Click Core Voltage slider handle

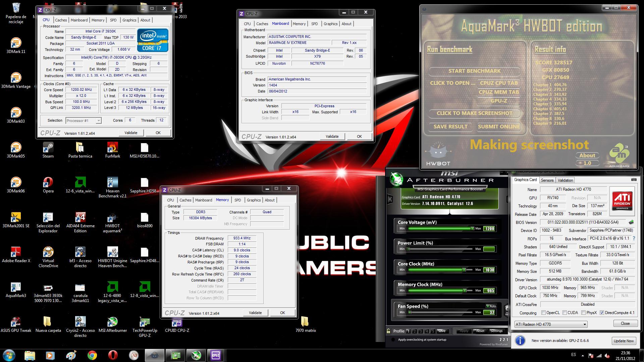coord(472,229)
